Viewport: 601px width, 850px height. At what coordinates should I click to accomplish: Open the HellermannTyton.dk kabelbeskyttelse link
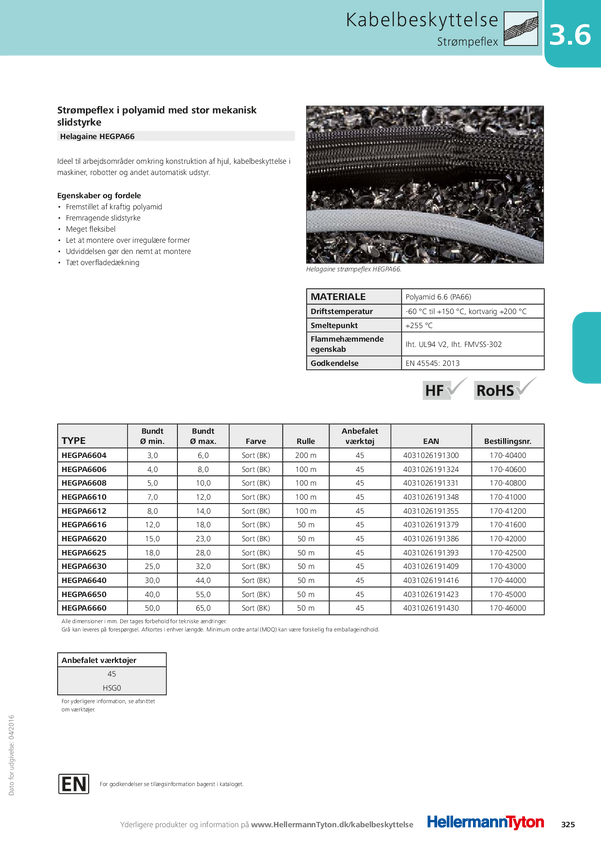pyautogui.click(x=332, y=825)
